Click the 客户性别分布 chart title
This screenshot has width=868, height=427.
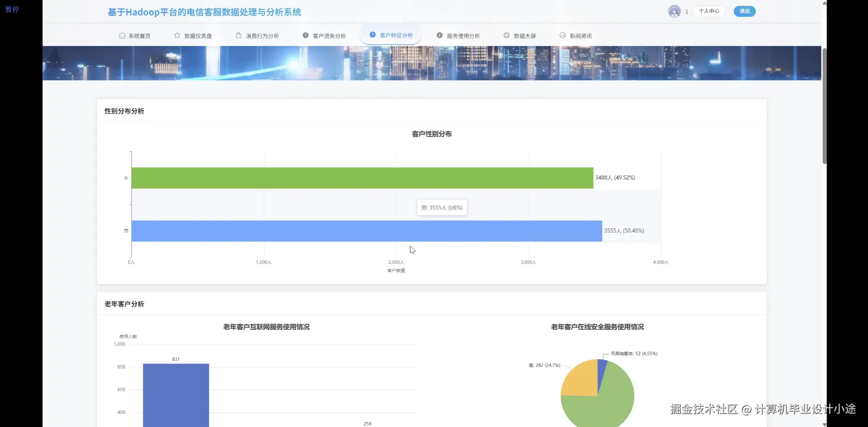(432, 134)
